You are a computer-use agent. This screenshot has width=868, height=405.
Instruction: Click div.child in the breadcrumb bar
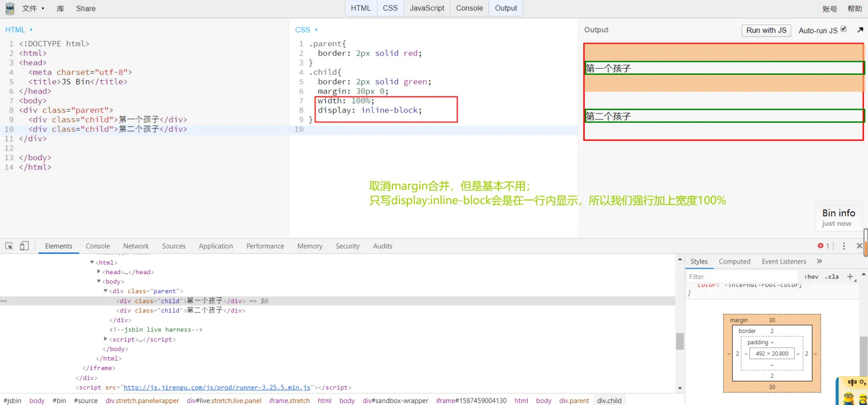pos(609,401)
